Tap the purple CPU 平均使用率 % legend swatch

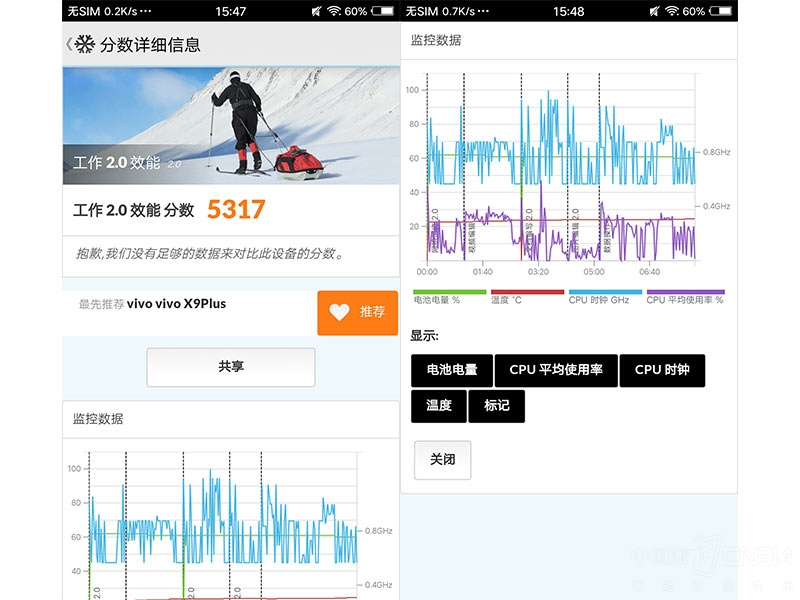point(685,292)
